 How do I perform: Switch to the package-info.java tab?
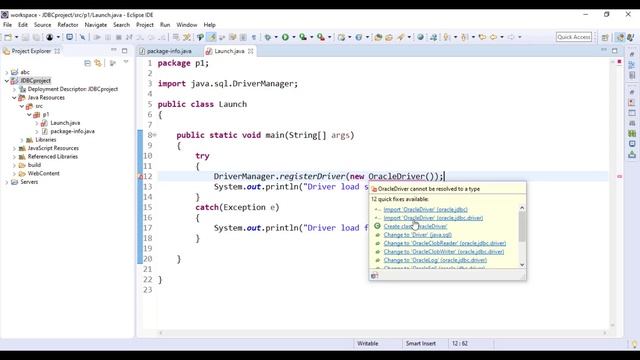[x=169, y=51]
